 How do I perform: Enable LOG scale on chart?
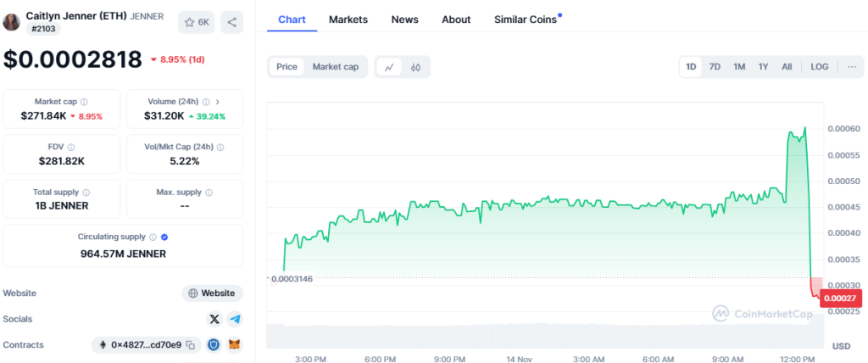(x=819, y=67)
